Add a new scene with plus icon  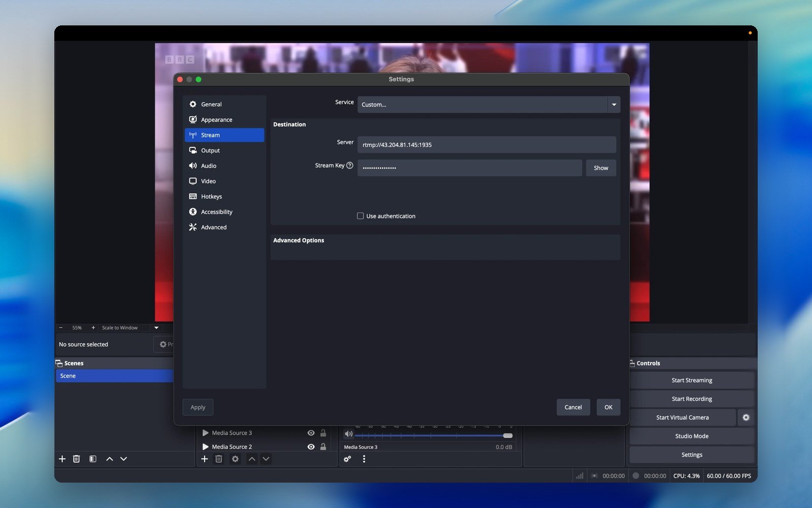click(62, 459)
